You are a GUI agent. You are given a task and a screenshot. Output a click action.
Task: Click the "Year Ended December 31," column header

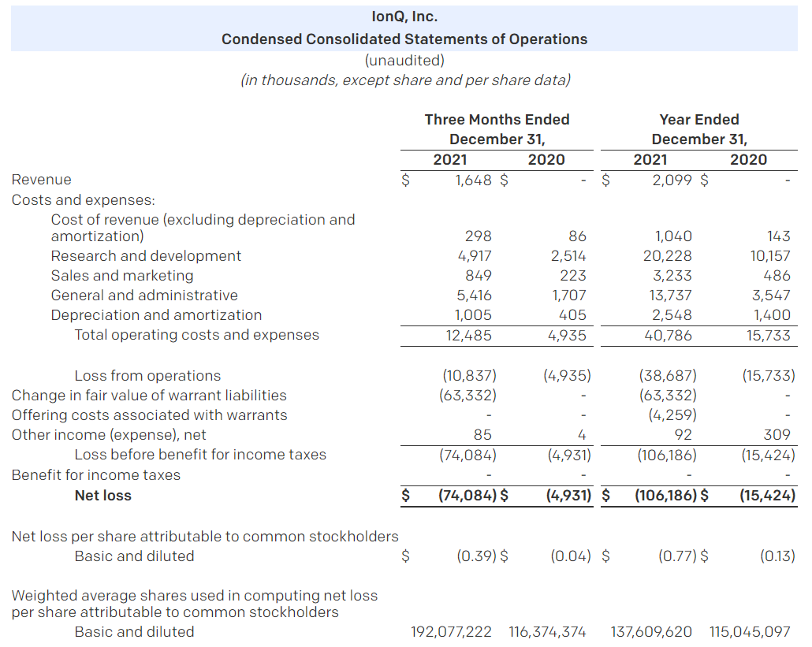[x=699, y=129]
